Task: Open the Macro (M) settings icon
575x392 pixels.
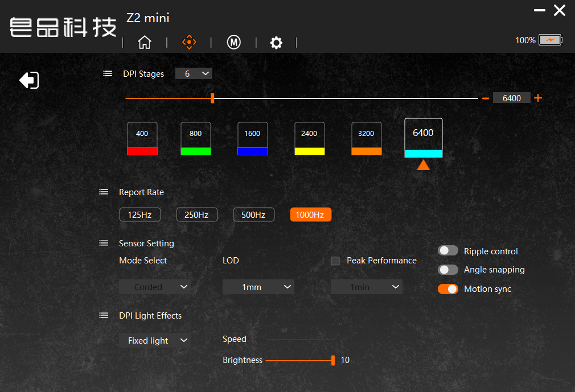Action: coord(234,43)
